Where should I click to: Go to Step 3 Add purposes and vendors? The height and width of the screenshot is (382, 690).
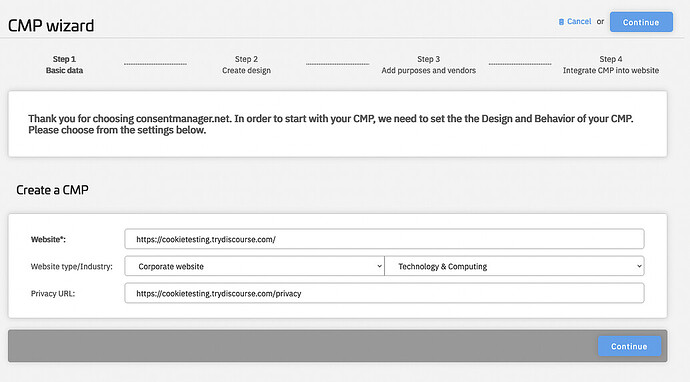click(x=429, y=65)
